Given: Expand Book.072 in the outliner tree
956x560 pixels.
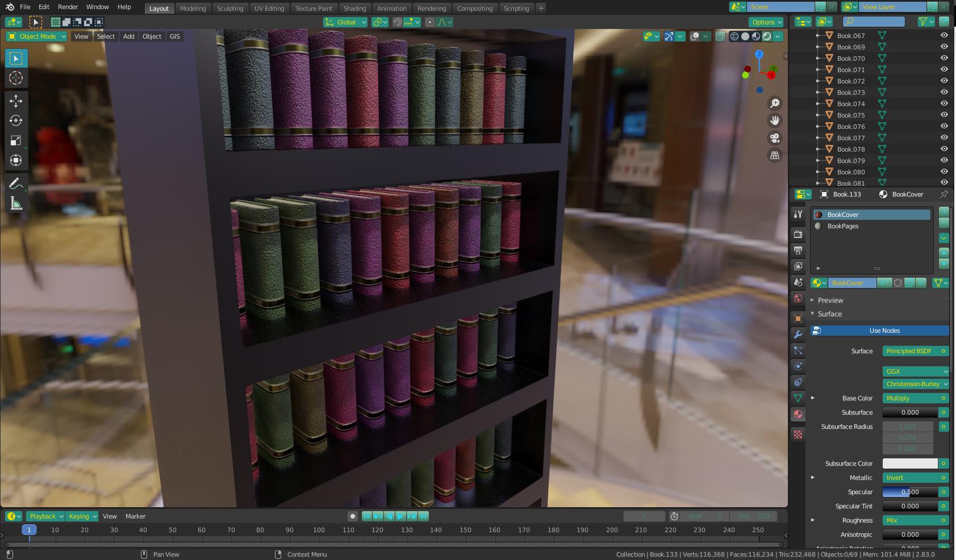Looking at the screenshot, I should pyautogui.click(x=818, y=81).
